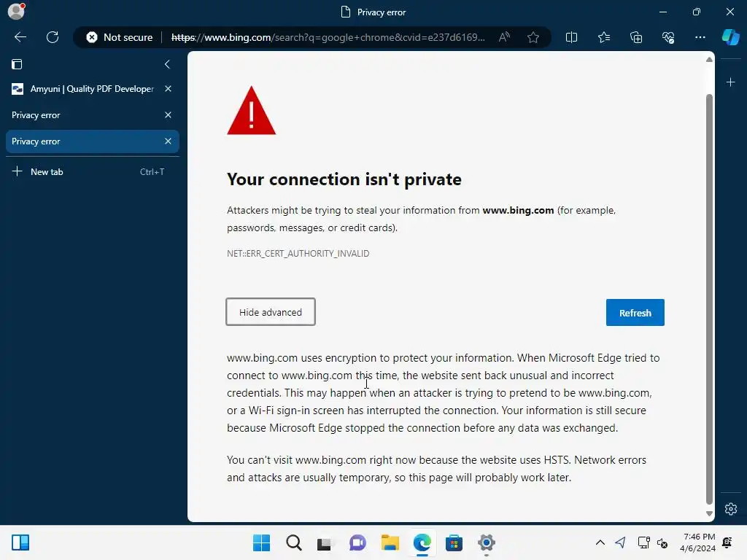Click the Your connection isn't private heading
The width and height of the screenshot is (747, 560).
pos(344,179)
